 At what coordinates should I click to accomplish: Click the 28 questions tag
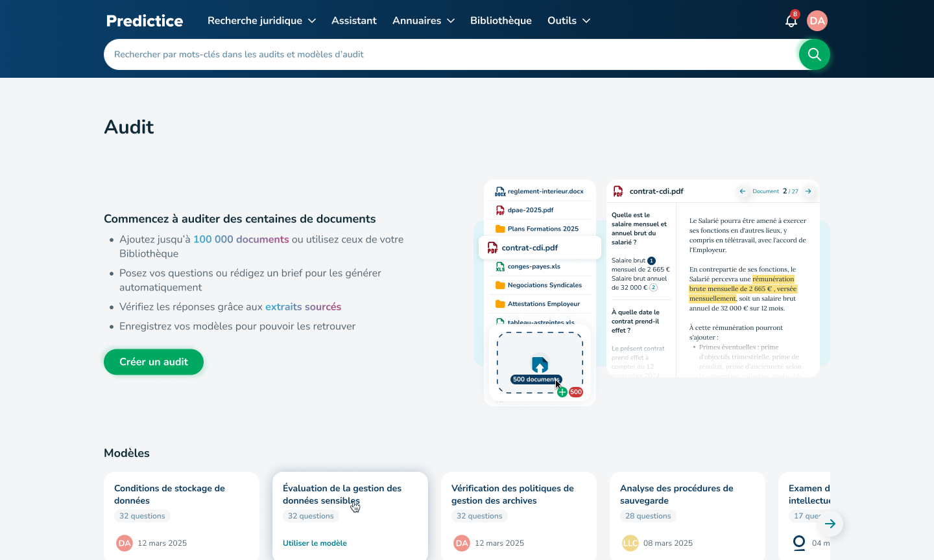(x=648, y=516)
